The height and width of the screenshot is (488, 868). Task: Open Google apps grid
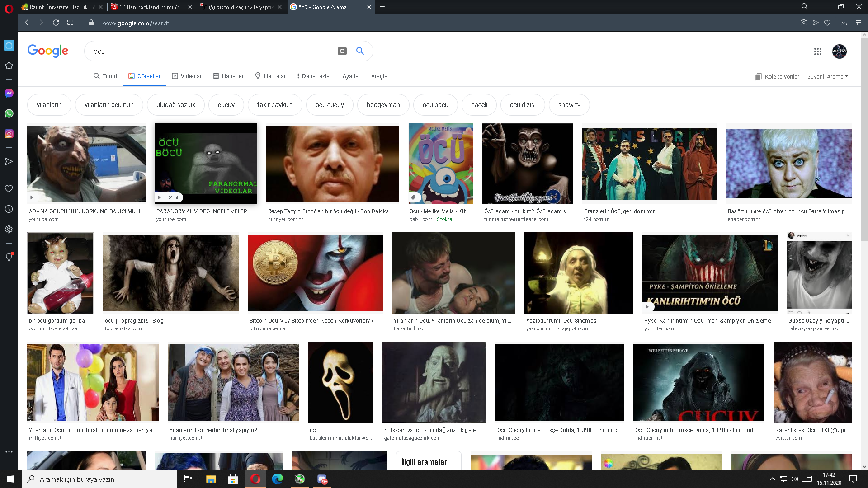tap(817, 52)
